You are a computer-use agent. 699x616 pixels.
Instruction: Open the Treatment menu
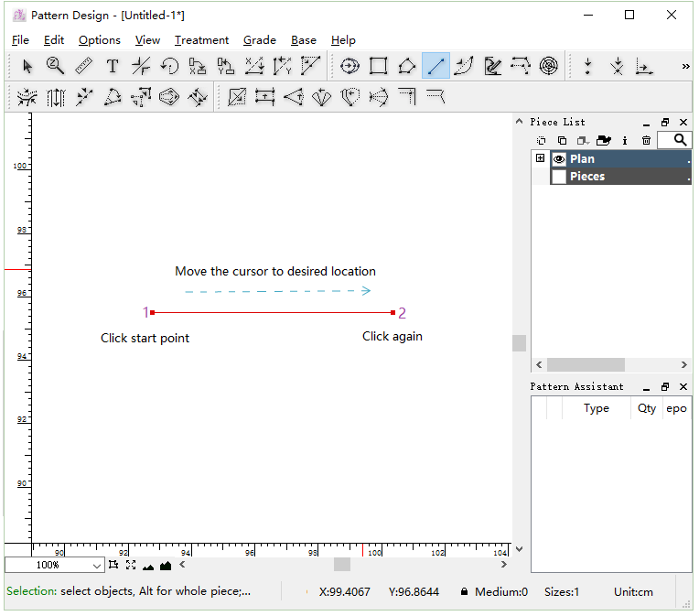201,40
